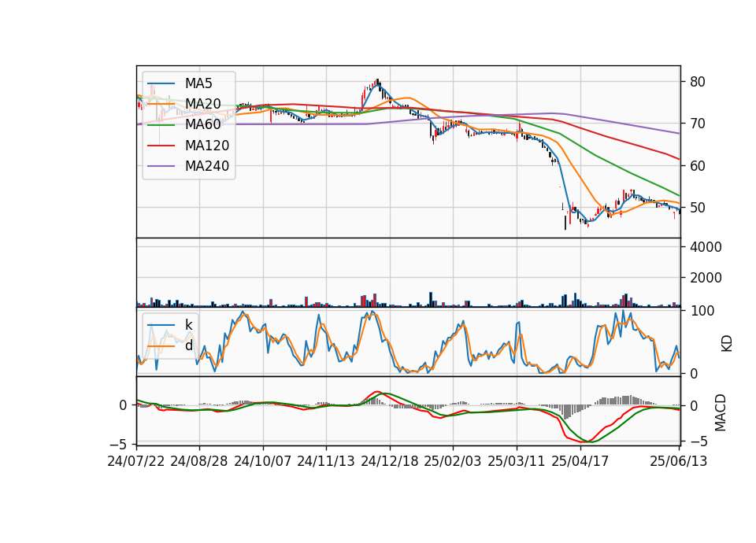Click the 24/12/18 date tick label
The width and height of the screenshot is (756, 543).
coord(390,461)
